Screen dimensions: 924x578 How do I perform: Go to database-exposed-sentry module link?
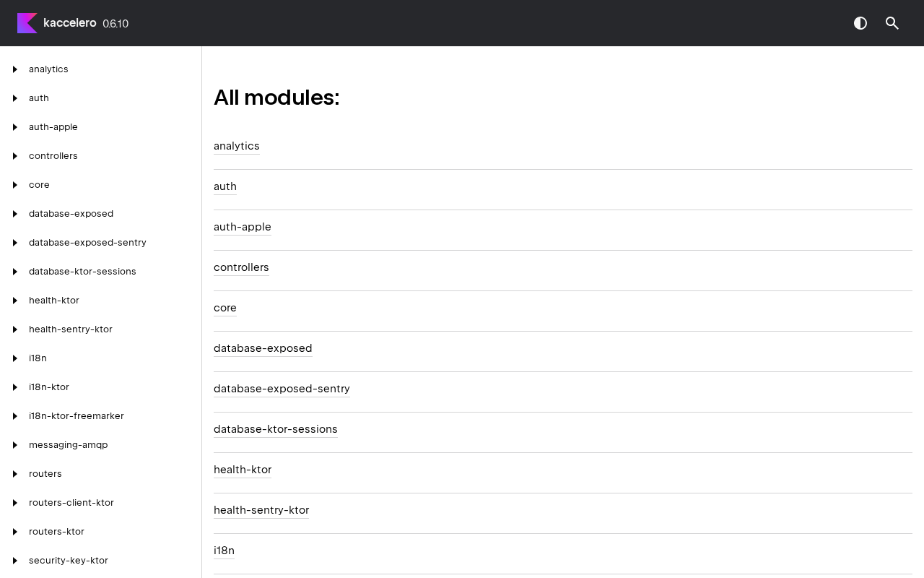click(282, 389)
